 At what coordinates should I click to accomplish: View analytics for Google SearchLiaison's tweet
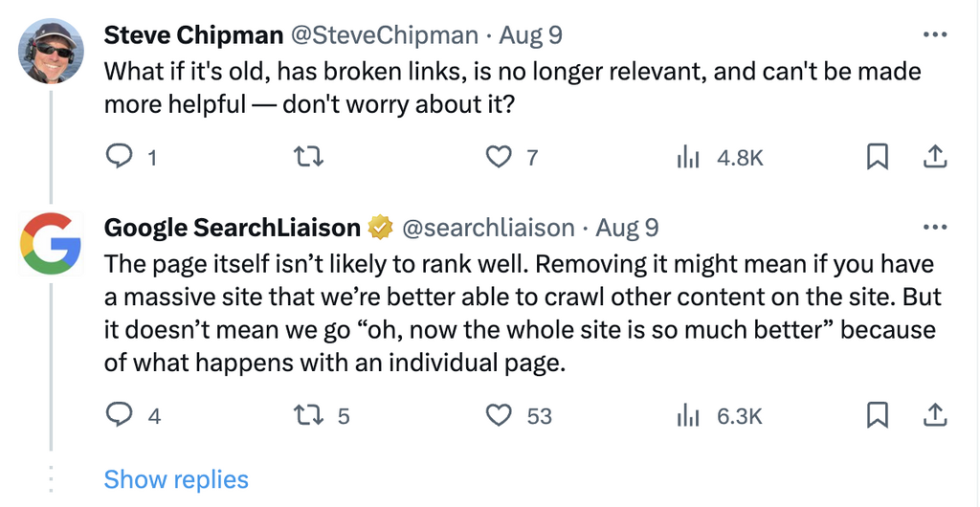click(689, 415)
